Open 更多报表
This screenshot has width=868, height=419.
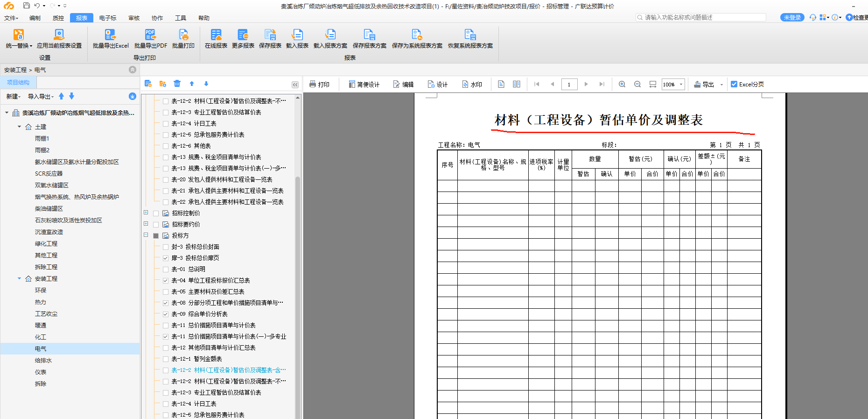pyautogui.click(x=243, y=38)
